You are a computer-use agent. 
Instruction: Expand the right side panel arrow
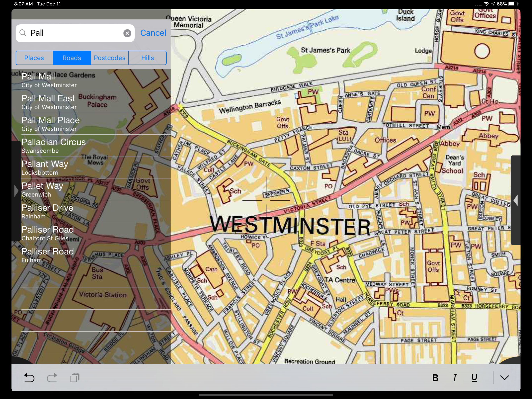point(516,200)
